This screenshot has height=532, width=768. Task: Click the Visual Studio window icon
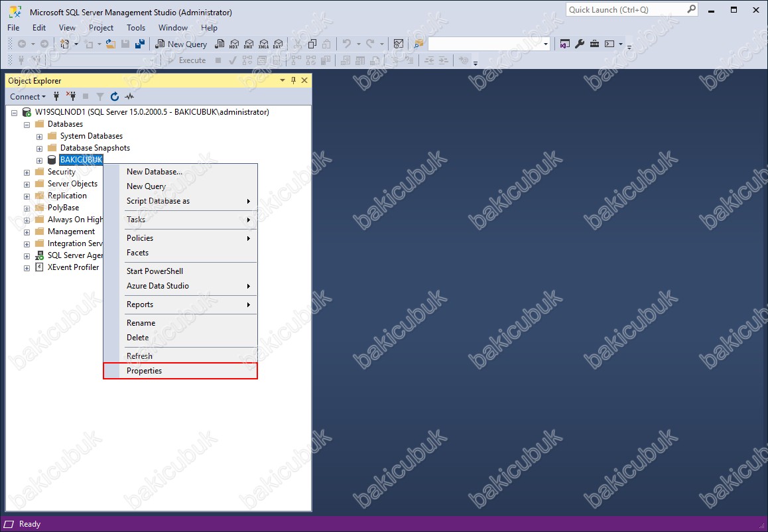[x=565, y=44]
